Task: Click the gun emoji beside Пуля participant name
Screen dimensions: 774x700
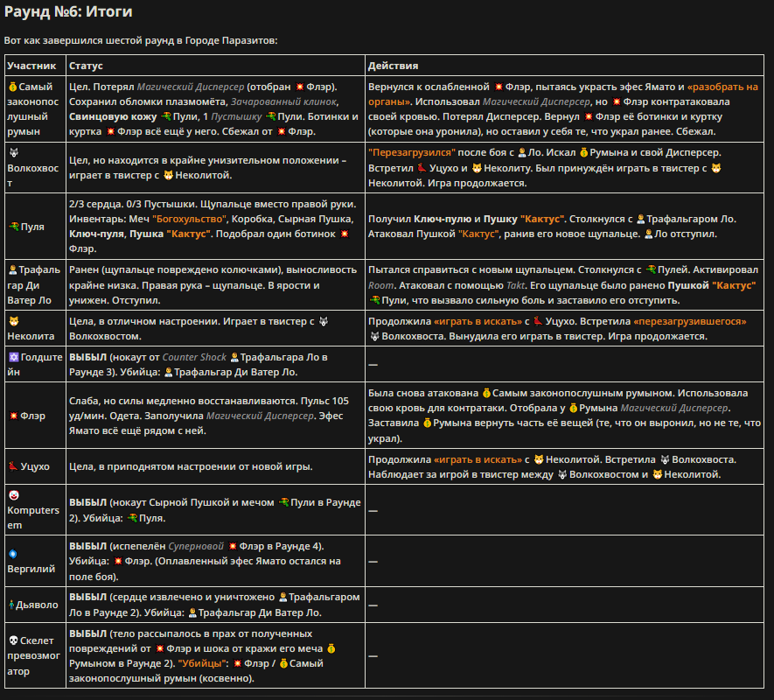Action: [x=13, y=227]
